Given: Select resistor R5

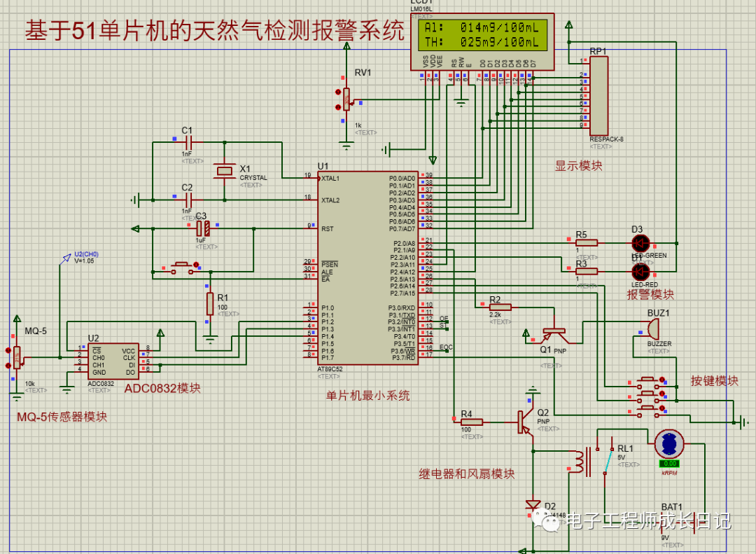Looking at the screenshot, I should [587, 243].
